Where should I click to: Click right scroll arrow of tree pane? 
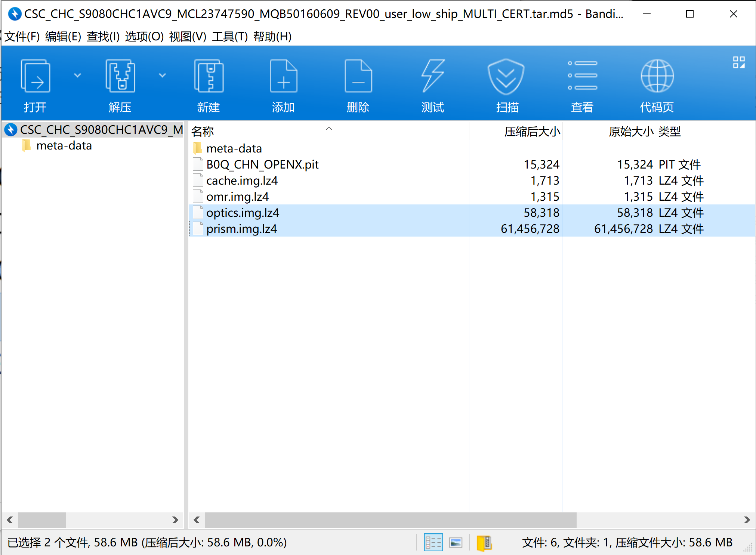point(175,520)
